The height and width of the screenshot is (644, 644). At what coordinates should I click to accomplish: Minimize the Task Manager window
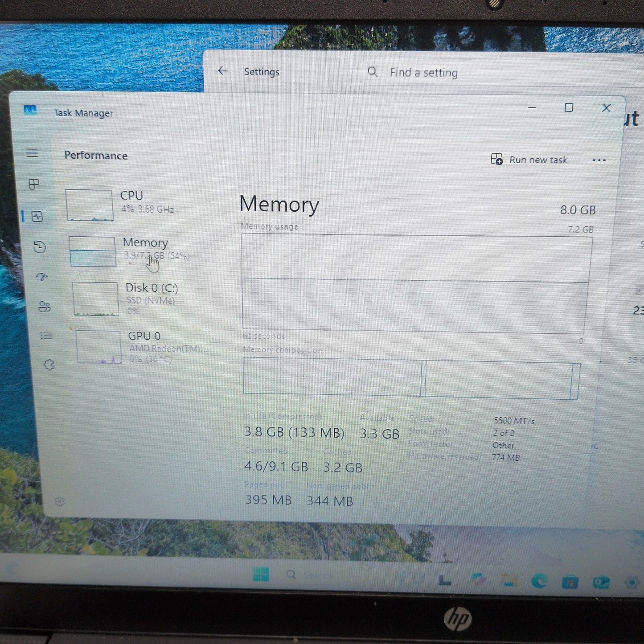click(x=532, y=107)
